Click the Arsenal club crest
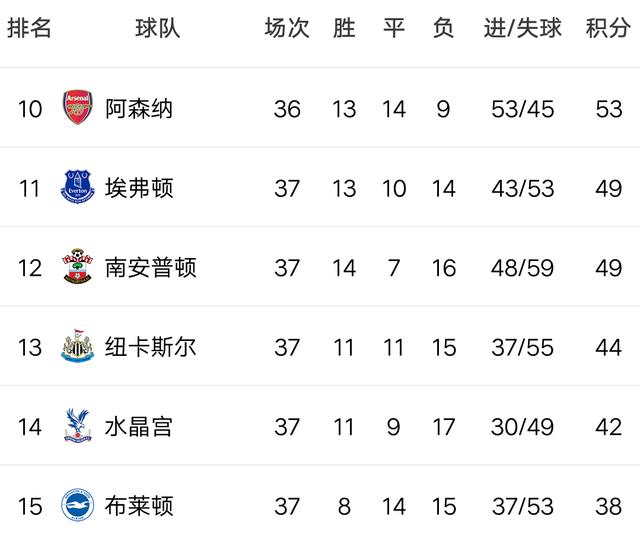Screen dimensions: 640x538 (x=78, y=107)
